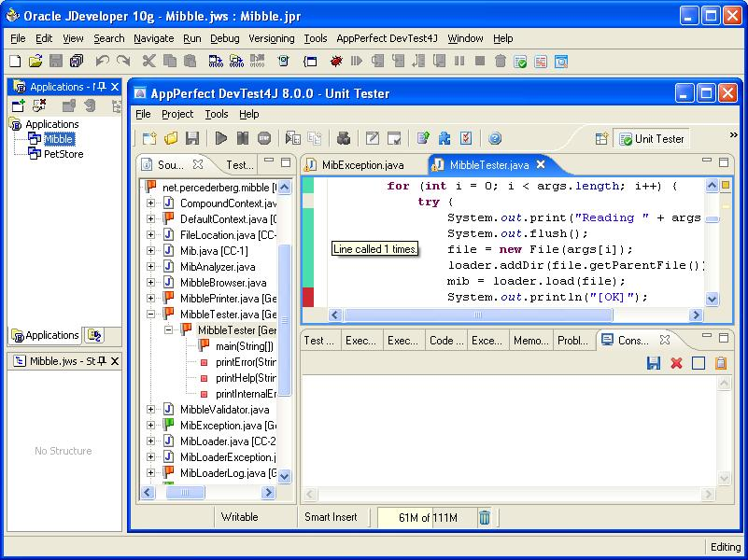This screenshot has width=748, height=560.
Task: Expand the DefaultContext.java tree node
Action: [150, 218]
